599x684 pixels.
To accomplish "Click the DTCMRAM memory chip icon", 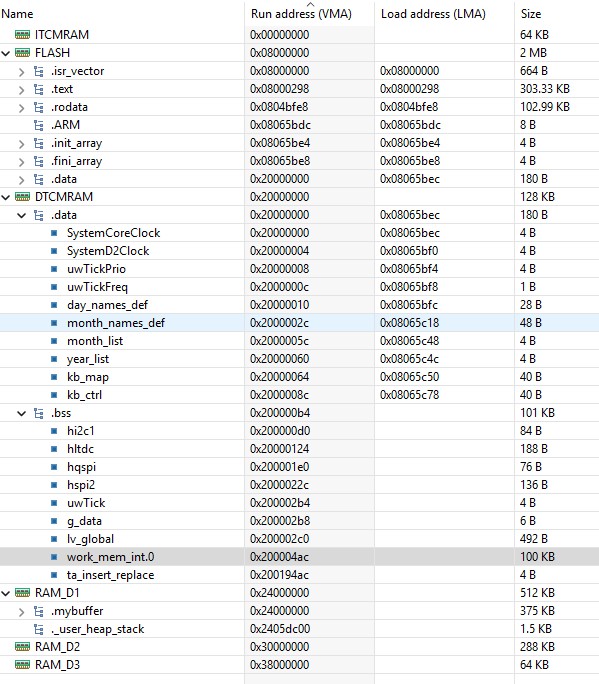I will 22,197.
